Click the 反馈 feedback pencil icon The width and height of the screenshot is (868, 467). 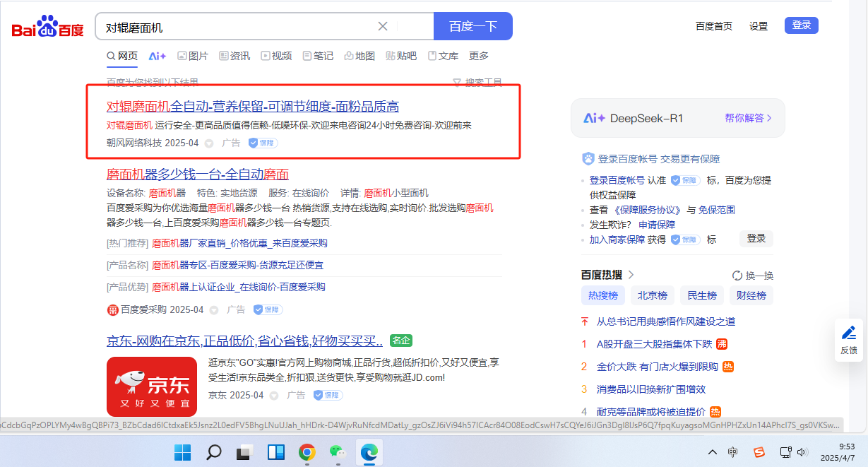[848, 333]
